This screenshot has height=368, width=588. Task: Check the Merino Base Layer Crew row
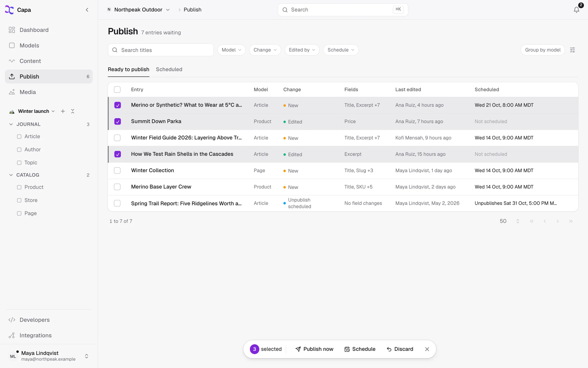pyautogui.click(x=117, y=187)
